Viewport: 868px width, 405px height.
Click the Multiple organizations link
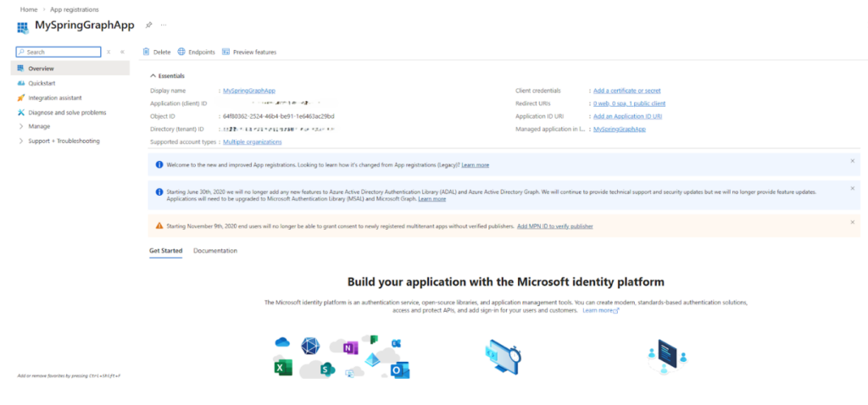pos(253,141)
